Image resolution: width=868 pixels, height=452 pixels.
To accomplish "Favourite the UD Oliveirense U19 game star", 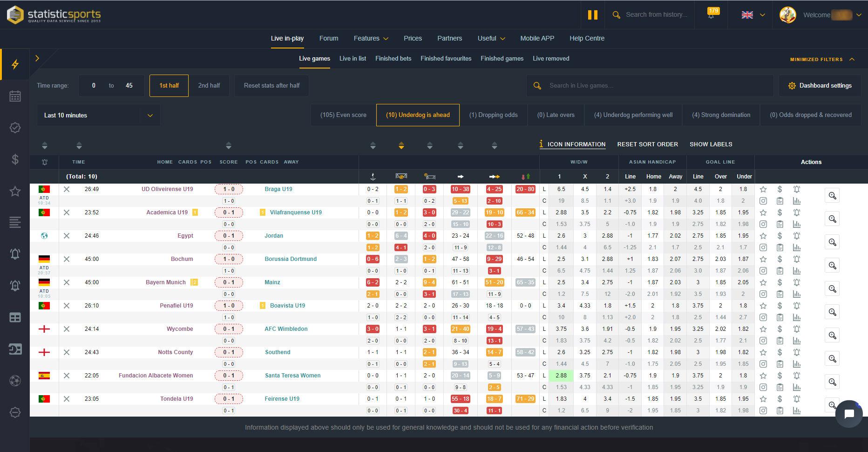I will pos(763,189).
